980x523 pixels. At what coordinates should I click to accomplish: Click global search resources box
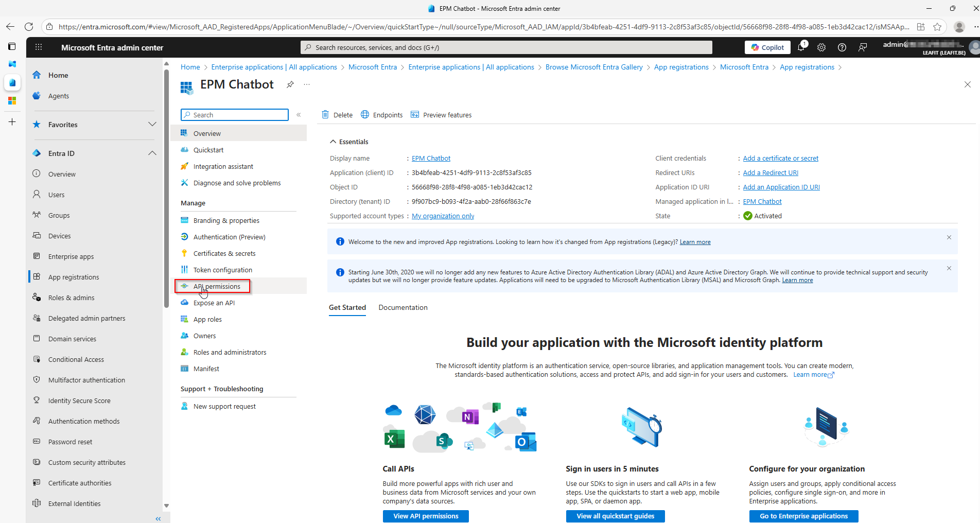[x=506, y=47]
